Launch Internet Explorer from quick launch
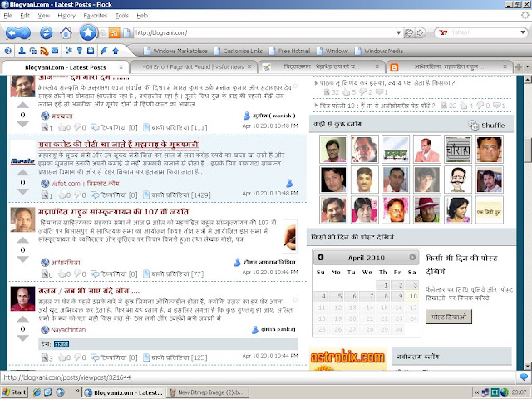The width and height of the screenshot is (532, 399). [37, 392]
